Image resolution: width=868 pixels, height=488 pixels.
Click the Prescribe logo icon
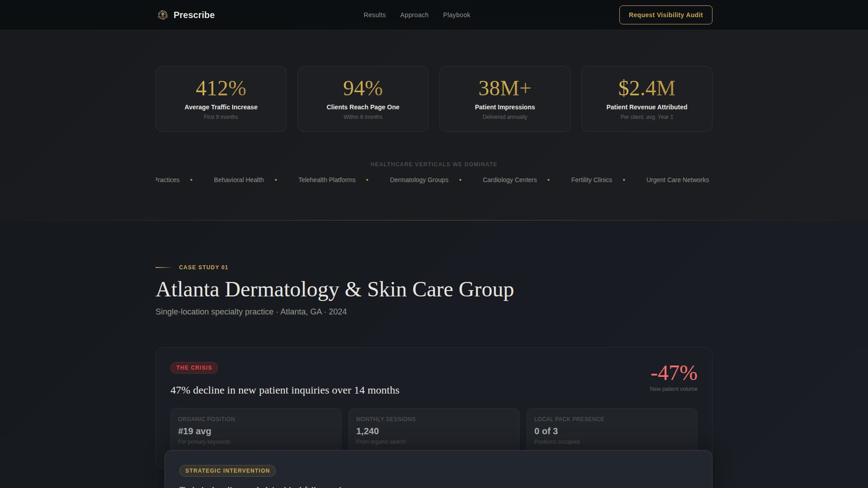point(163,15)
